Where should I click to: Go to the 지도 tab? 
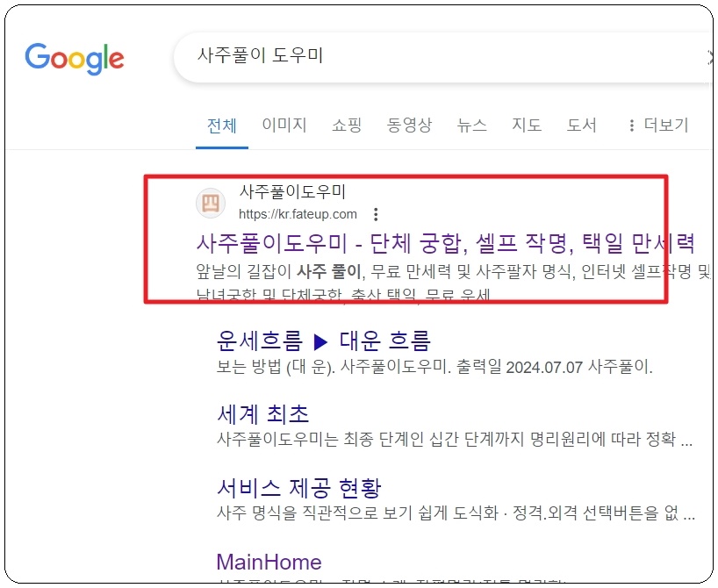click(x=527, y=125)
